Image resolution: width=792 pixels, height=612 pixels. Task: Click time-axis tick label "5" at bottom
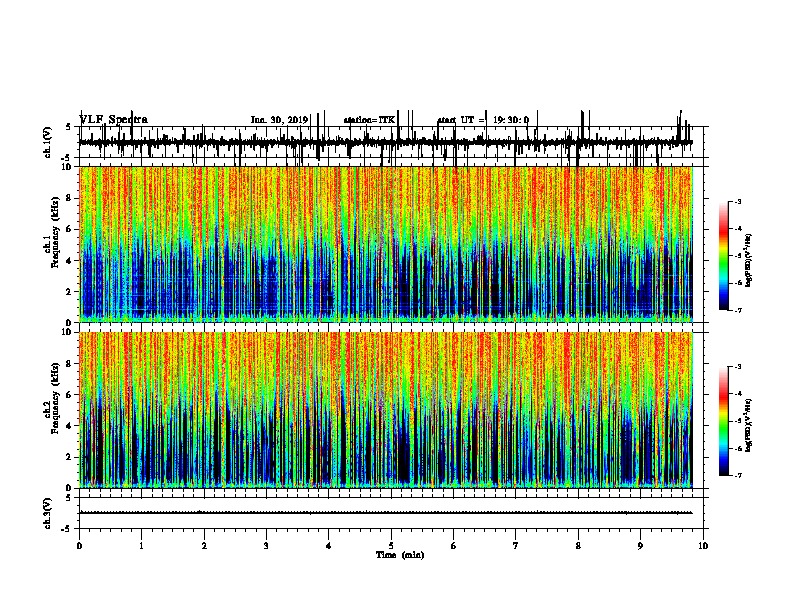click(391, 546)
